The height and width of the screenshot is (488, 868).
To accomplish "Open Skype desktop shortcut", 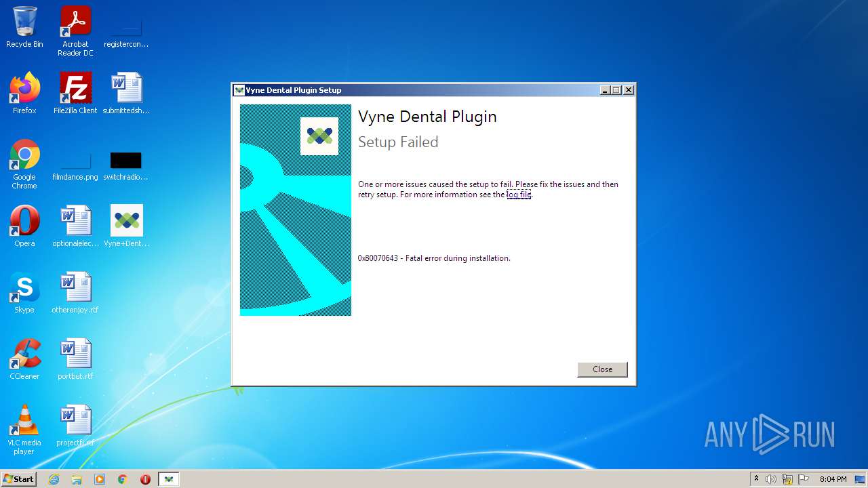I will [x=24, y=293].
